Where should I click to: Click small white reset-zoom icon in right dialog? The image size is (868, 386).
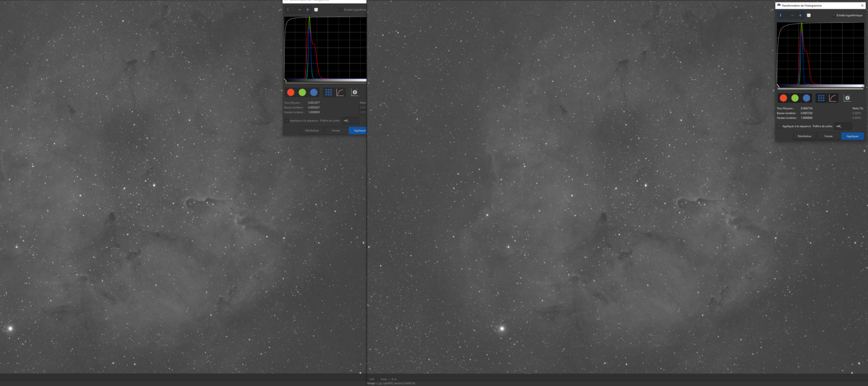809,15
